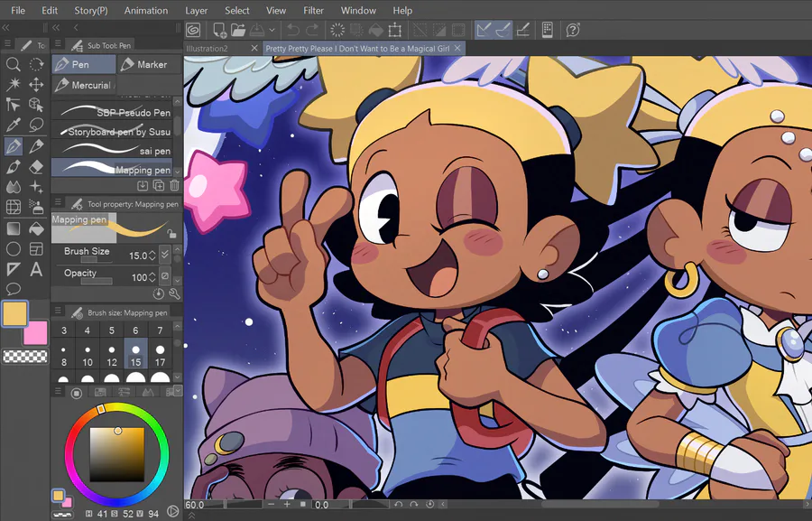
Task: Clear the selection with toolbar icon
Action: point(337,30)
